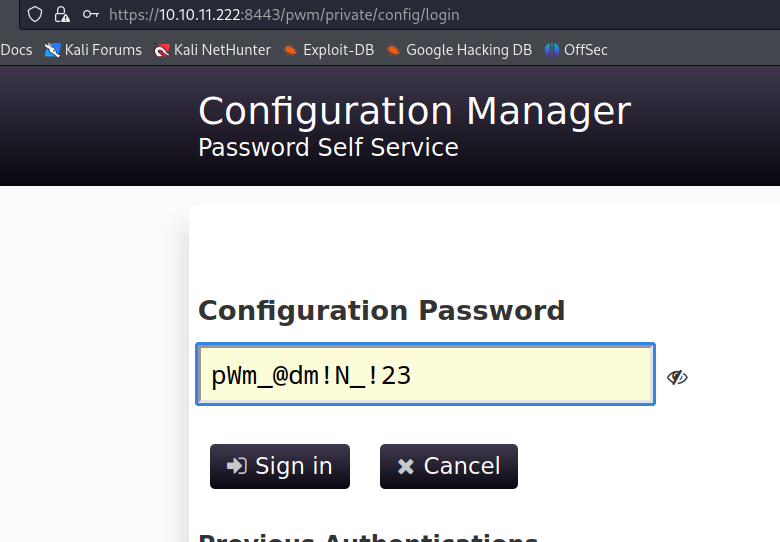Click the Password Self Service subtitle
780x542 pixels.
(x=328, y=148)
